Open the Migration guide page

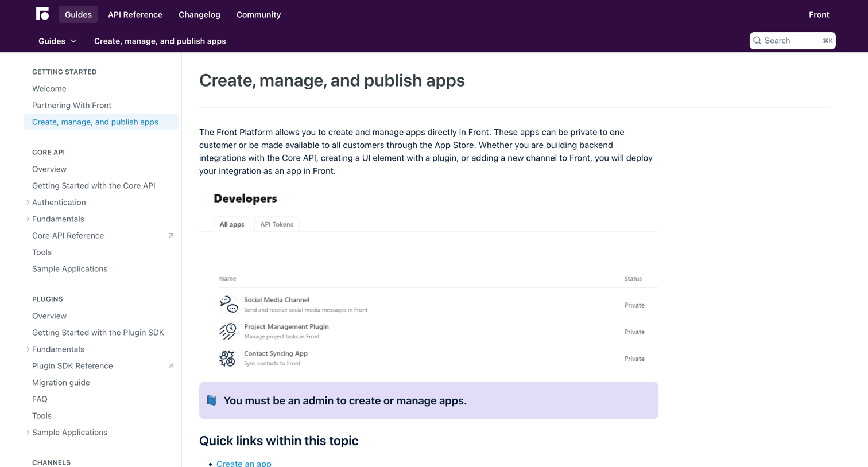point(61,383)
